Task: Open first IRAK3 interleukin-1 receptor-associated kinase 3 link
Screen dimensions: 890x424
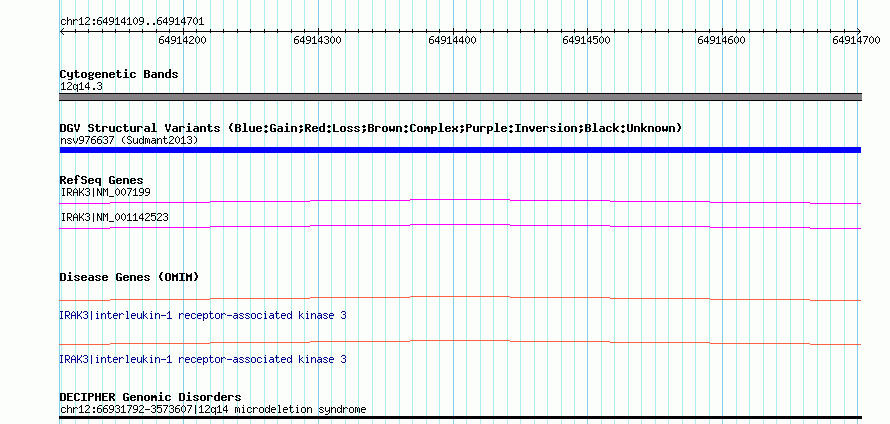Action: tap(203, 315)
